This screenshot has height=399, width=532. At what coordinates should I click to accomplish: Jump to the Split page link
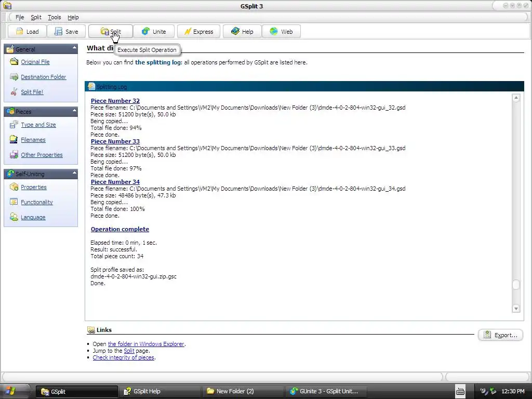(129, 351)
